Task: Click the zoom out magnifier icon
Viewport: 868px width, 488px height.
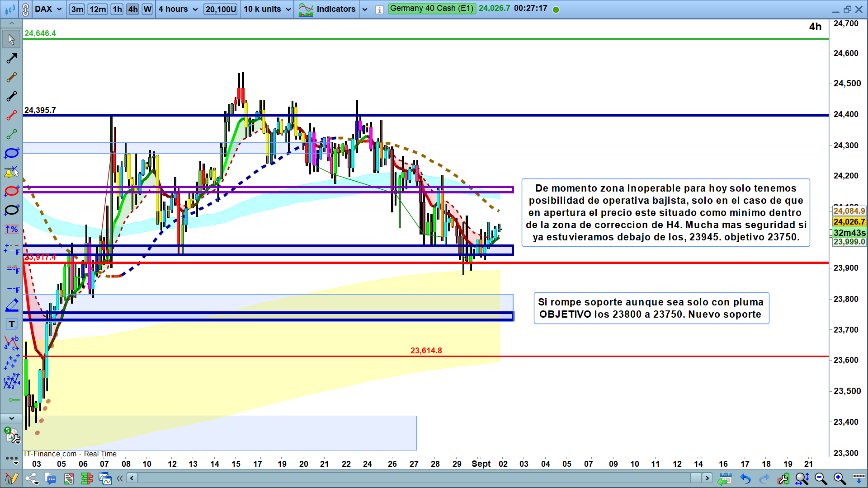Action: coord(821,478)
